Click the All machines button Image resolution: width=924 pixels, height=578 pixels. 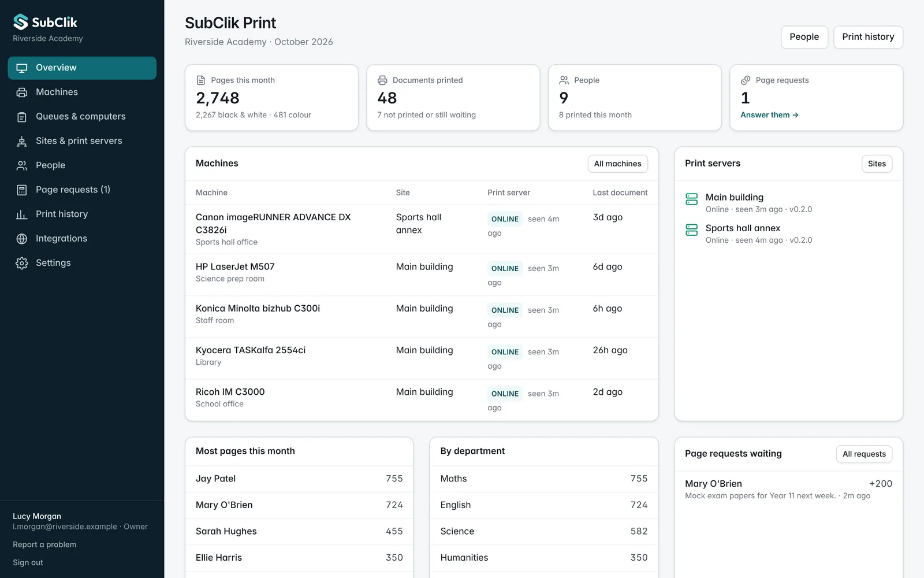pos(617,164)
